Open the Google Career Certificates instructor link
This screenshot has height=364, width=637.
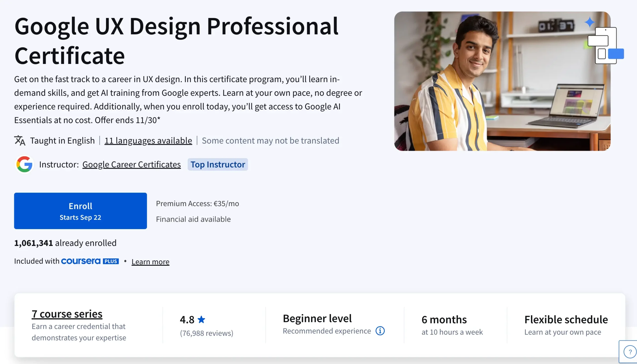(x=131, y=164)
